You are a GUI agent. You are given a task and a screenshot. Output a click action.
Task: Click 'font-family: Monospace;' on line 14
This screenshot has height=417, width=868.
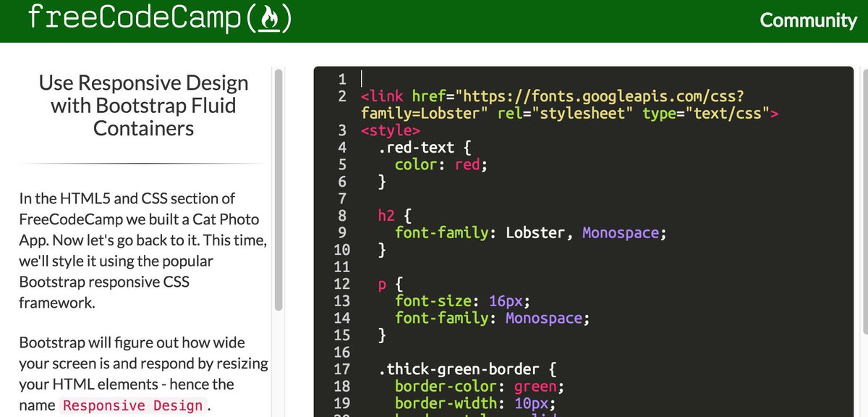(x=492, y=318)
